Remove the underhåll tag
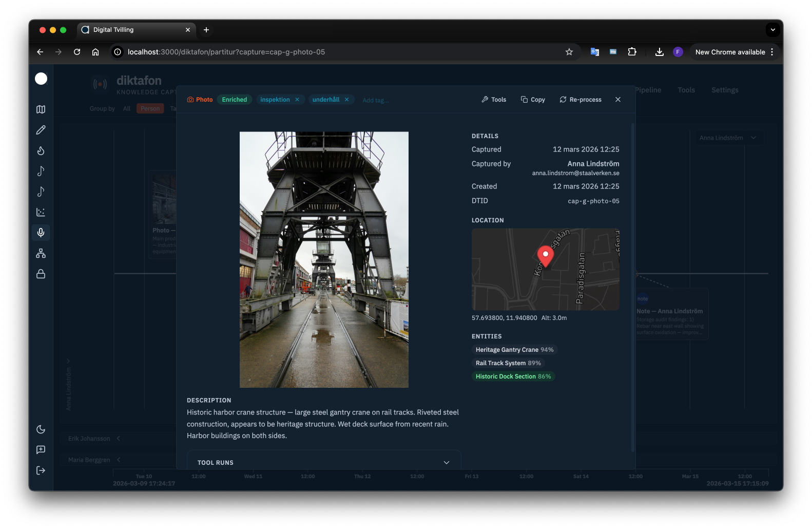 click(347, 100)
